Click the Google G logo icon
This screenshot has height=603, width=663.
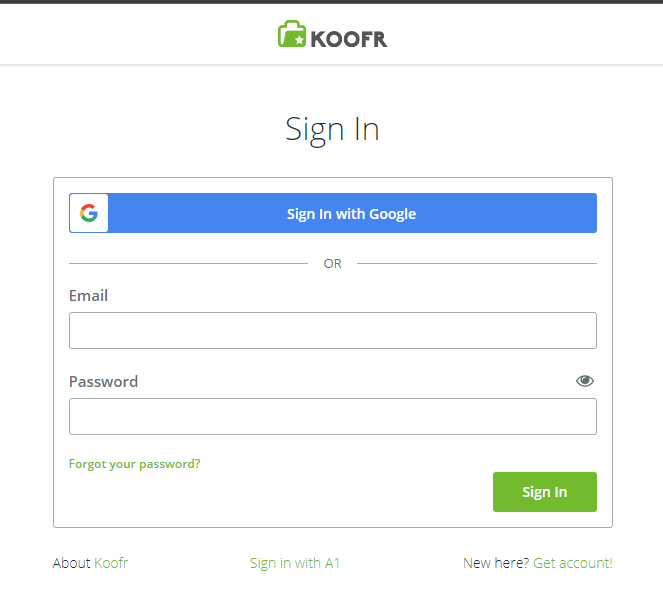[x=89, y=213]
